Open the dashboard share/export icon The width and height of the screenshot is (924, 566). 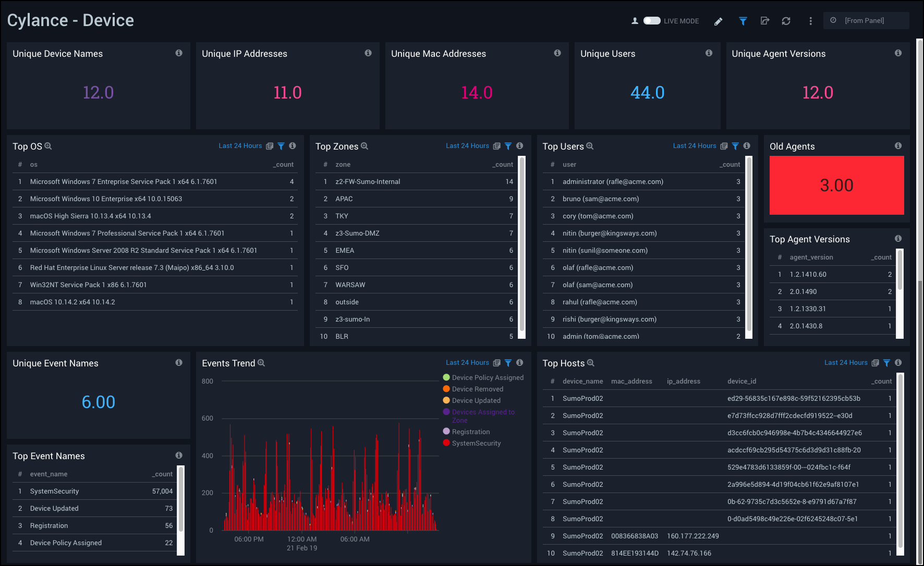pos(764,21)
